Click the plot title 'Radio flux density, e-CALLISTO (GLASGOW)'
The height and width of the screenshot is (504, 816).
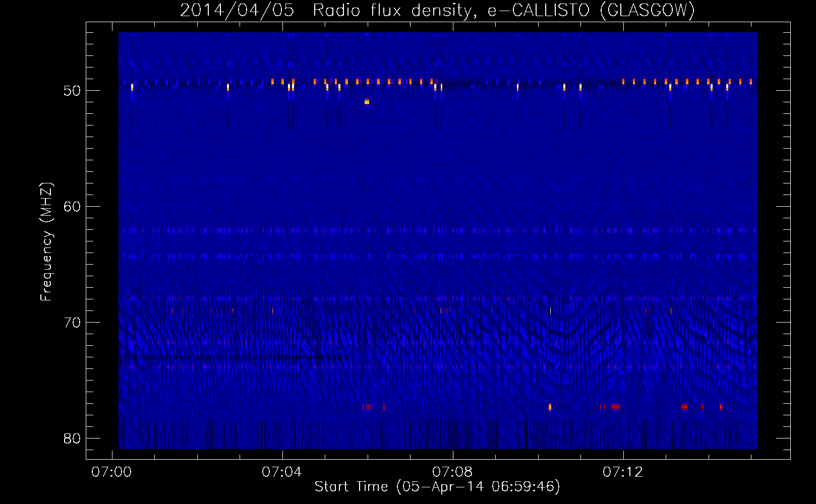click(x=503, y=11)
